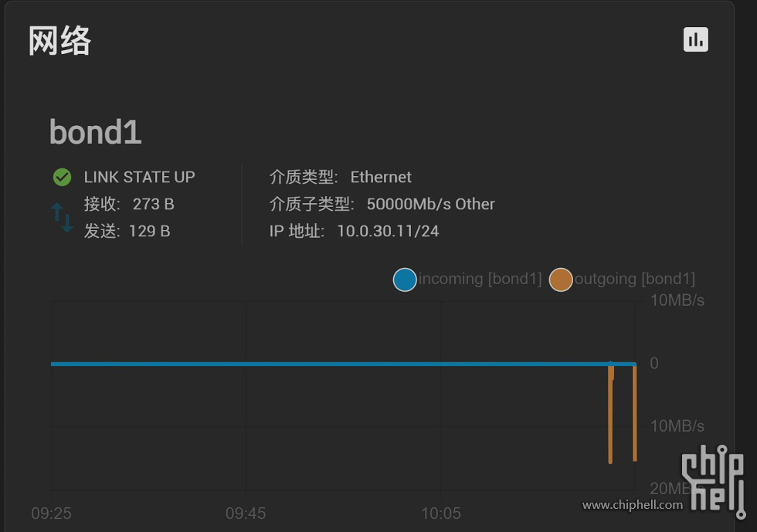This screenshot has height=532, width=757.
Task: Click the 接收 273 B value
Action: pyautogui.click(x=153, y=204)
